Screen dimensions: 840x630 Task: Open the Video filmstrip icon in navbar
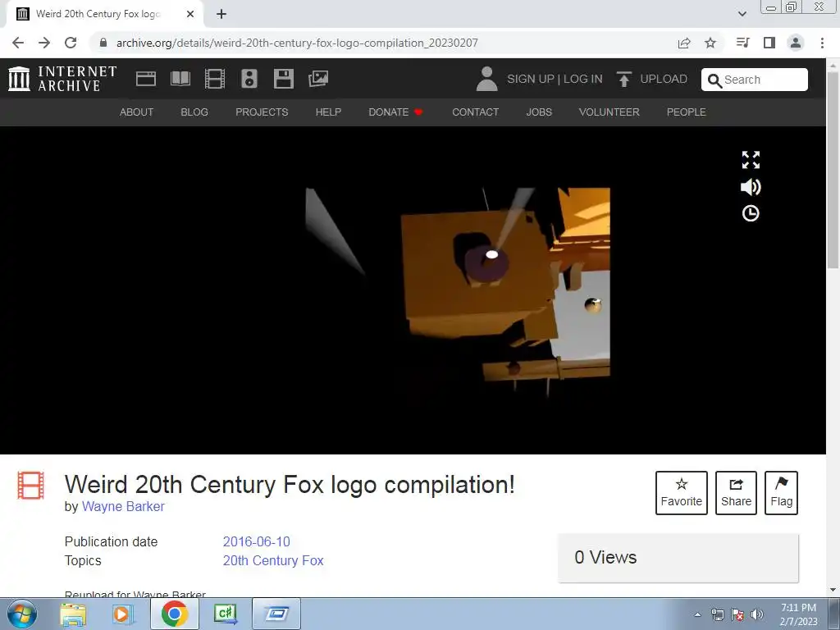point(215,79)
